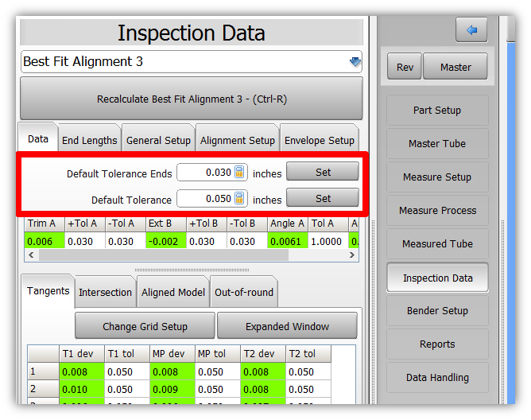Click the Default Tolerance input field
The image size is (531, 420).
pos(204,199)
